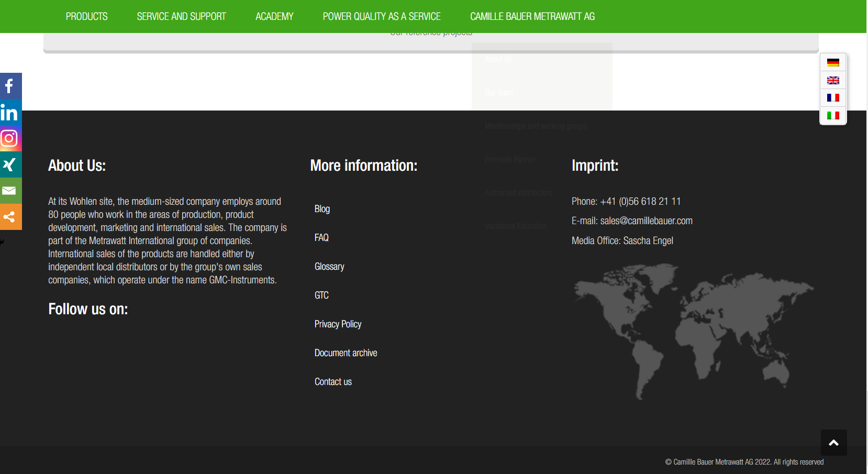Open the Products menu

pyautogui.click(x=87, y=16)
